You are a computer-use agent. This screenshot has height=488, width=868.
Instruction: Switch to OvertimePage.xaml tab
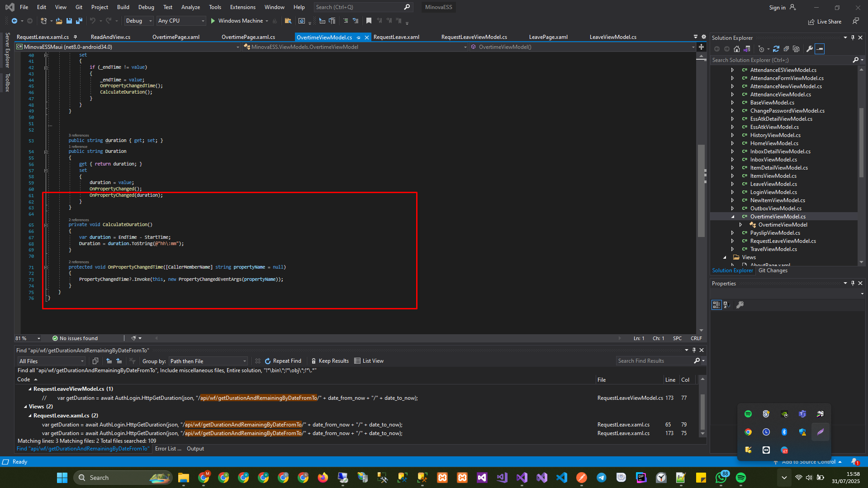point(176,37)
